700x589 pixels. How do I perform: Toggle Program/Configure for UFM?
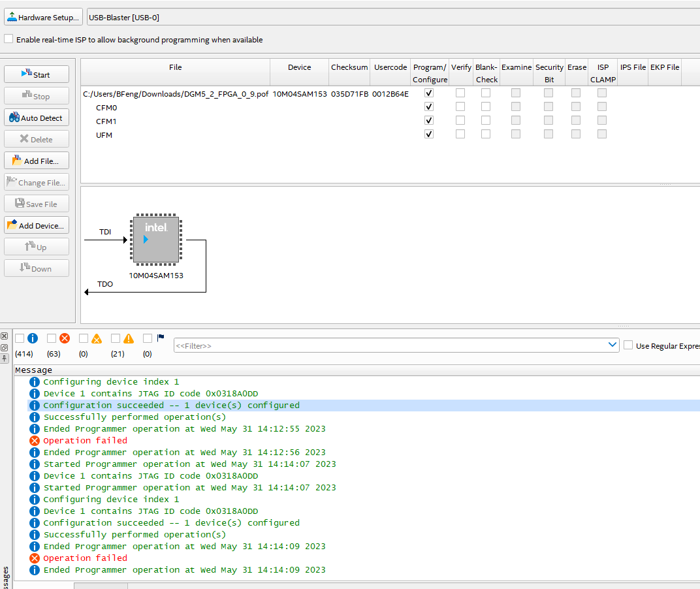click(x=429, y=134)
